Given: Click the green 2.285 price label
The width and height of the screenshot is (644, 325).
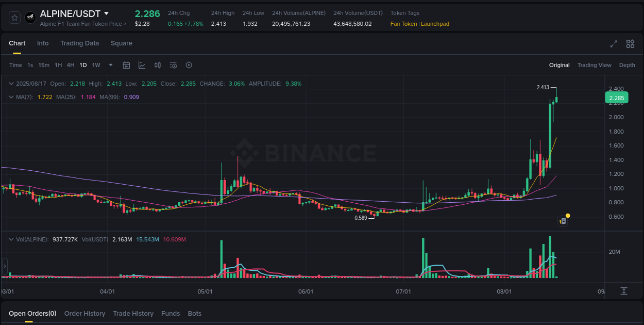Looking at the screenshot, I should pyautogui.click(x=616, y=98).
